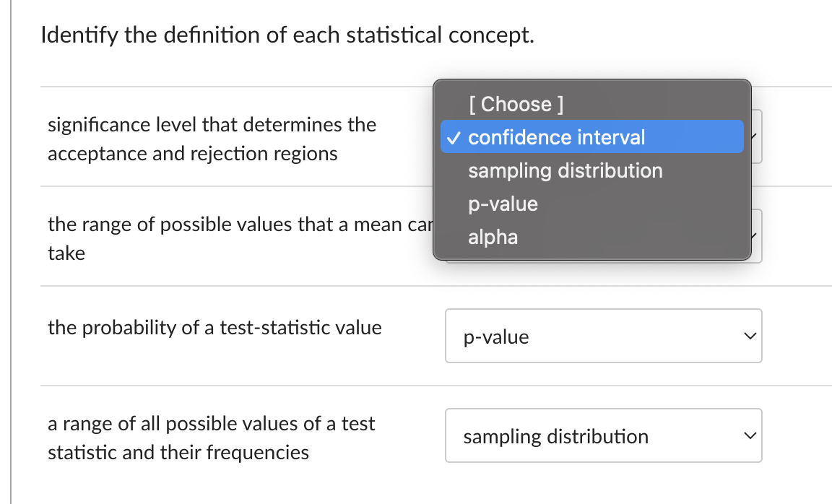The image size is (832, 504).
Task: Select "sampling distribution" from the open menu
Action: [x=565, y=170]
